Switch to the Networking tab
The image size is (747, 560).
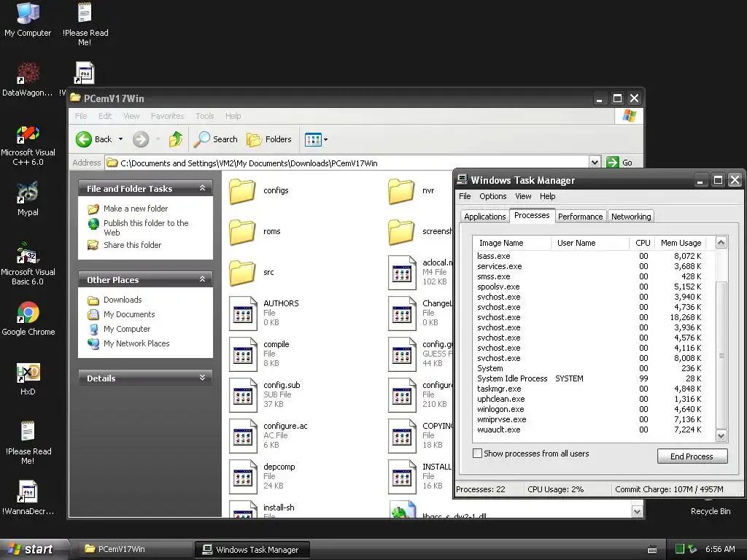coord(631,217)
